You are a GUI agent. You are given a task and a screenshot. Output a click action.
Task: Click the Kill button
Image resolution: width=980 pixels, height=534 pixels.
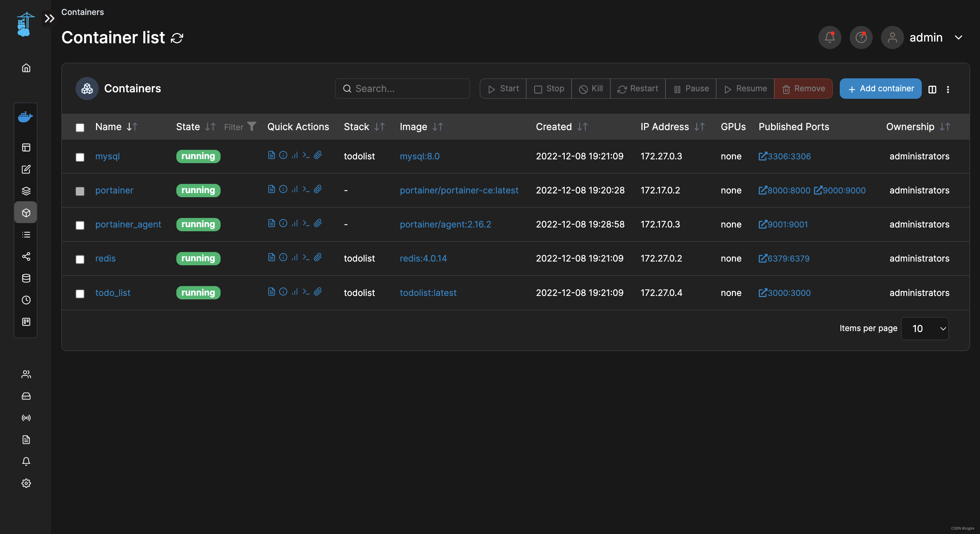pos(591,89)
